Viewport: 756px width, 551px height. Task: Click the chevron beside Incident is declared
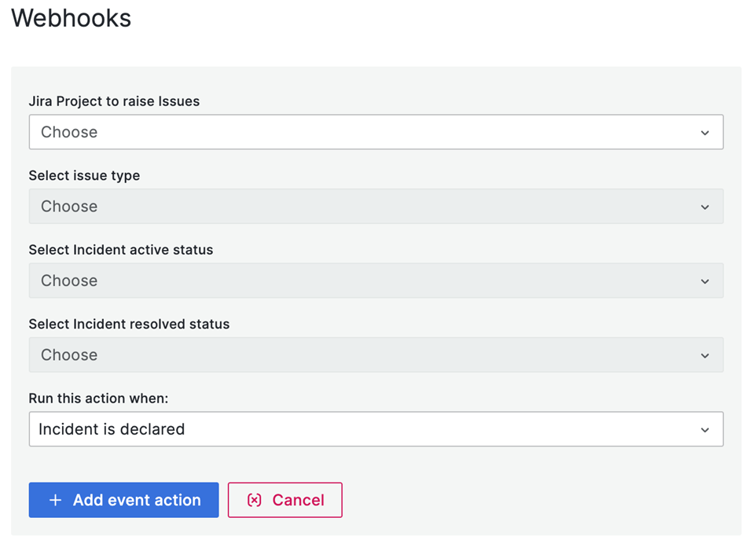click(704, 430)
